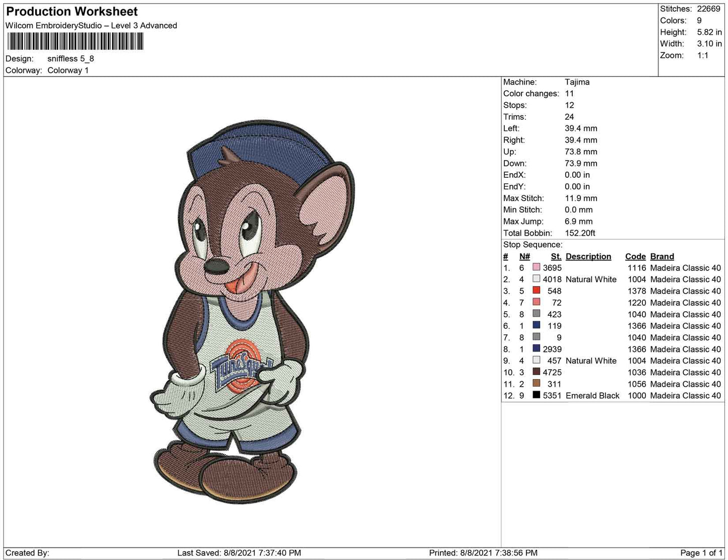This screenshot has width=728, height=560.
Task: Click the "Description" column header
Action: [x=588, y=256]
